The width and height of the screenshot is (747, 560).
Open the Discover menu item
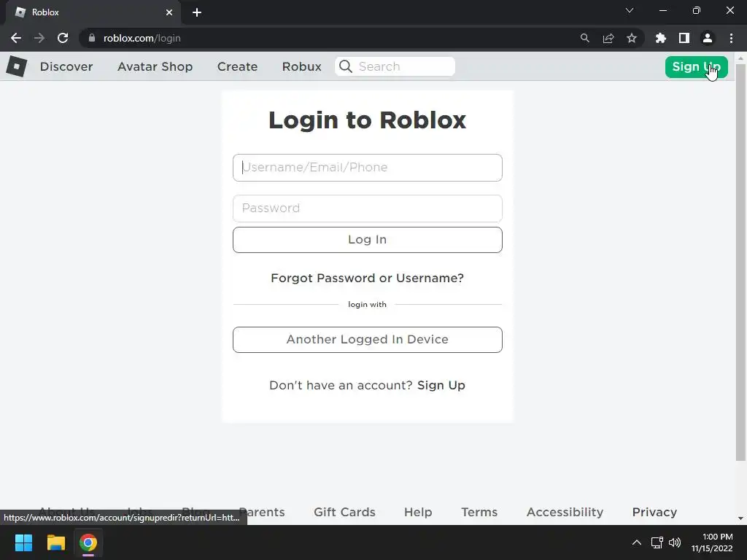[66, 66]
